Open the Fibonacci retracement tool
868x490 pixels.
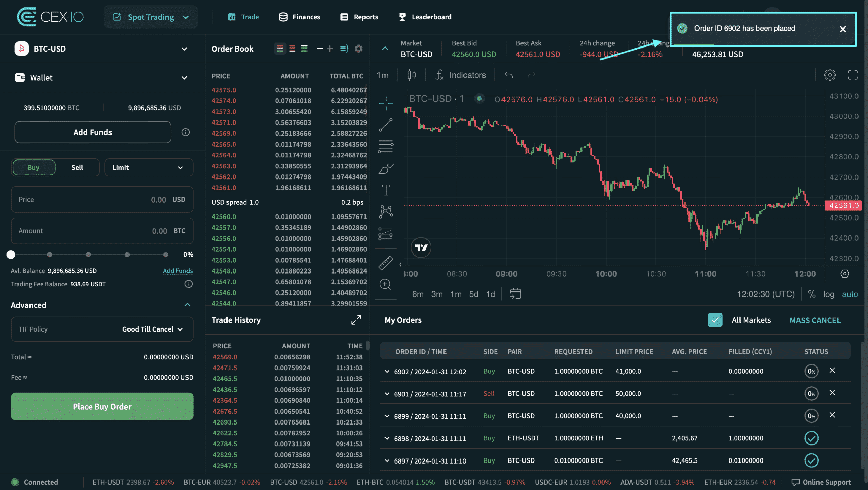386,147
